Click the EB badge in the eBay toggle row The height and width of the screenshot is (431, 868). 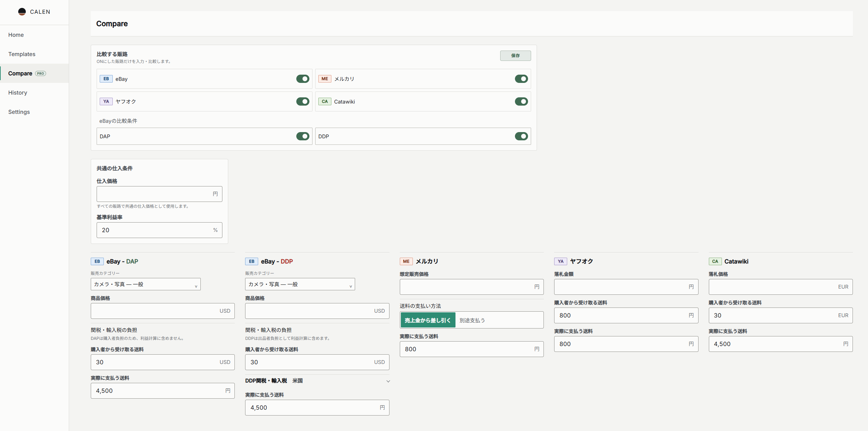(x=106, y=79)
